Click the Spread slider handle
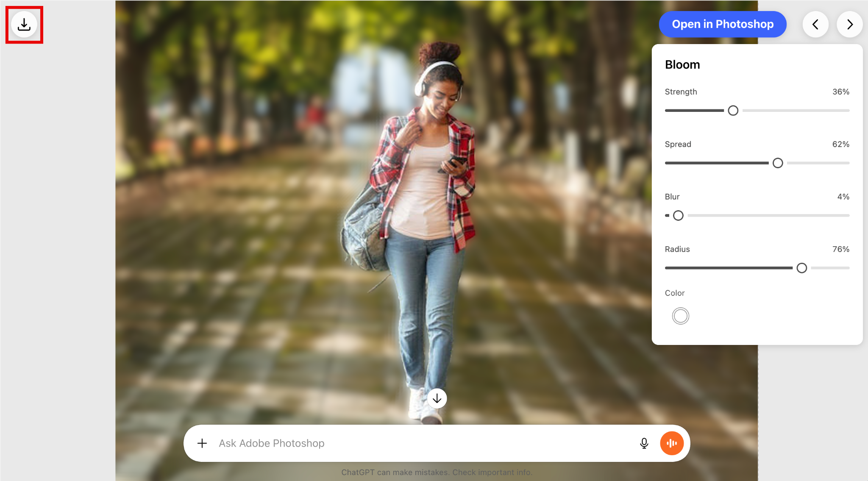This screenshot has height=481, width=868. pyautogui.click(x=777, y=163)
